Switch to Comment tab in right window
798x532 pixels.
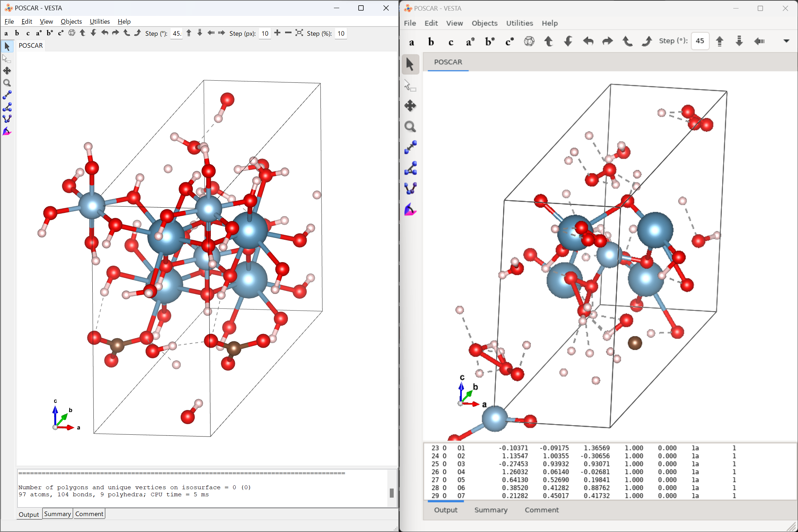542,510
